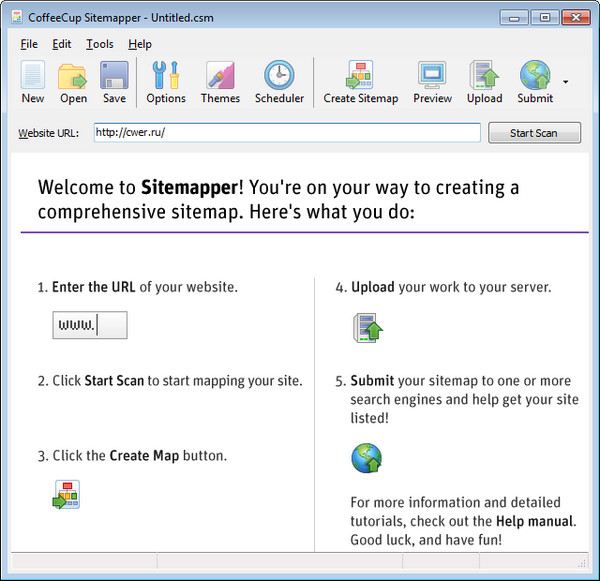The height and width of the screenshot is (581, 600).
Task: Click the bold Sitemapper word in the welcome heading
Action: coord(190,188)
